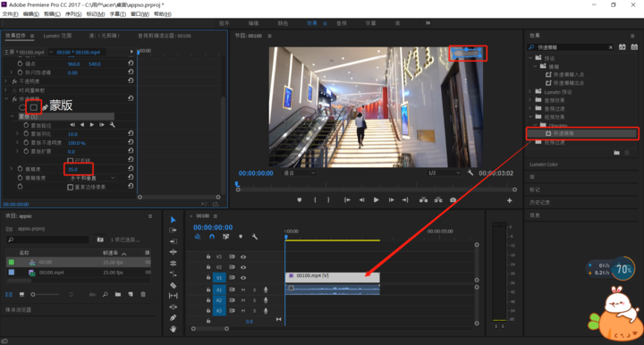Play the Program monitor
This screenshot has height=345, width=644.
[x=376, y=200]
